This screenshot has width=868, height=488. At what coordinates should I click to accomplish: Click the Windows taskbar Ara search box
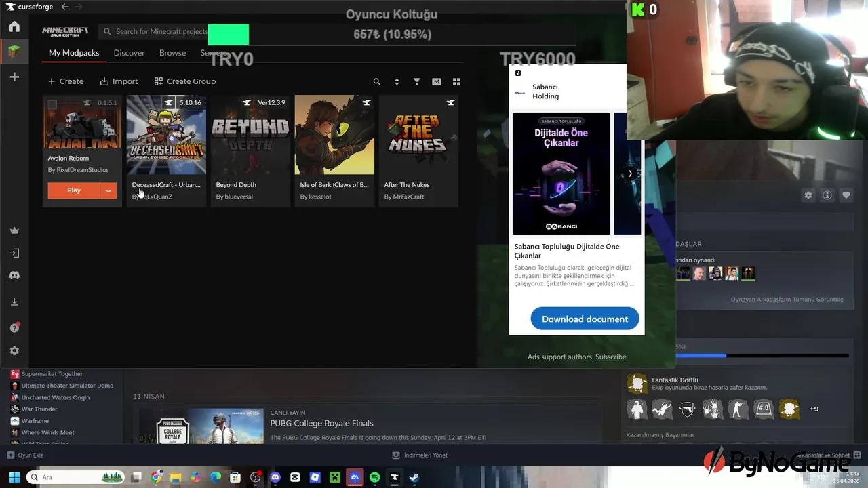point(75,477)
